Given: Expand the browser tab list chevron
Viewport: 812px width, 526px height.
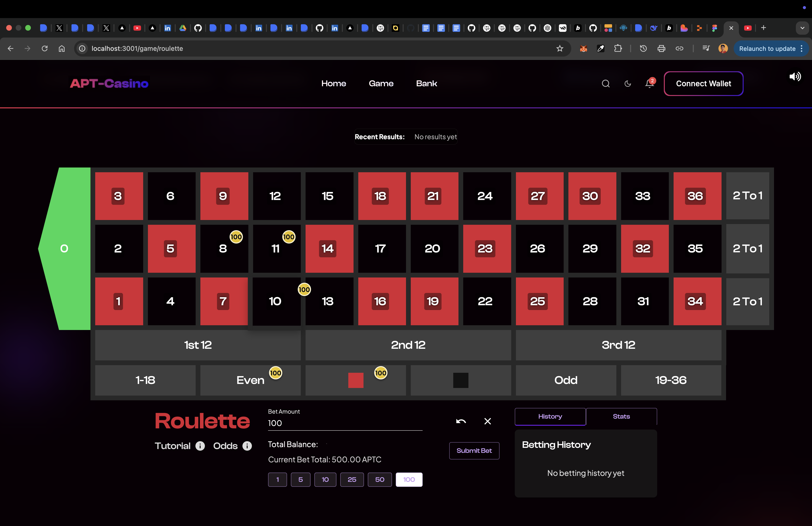Looking at the screenshot, I should (x=802, y=28).
